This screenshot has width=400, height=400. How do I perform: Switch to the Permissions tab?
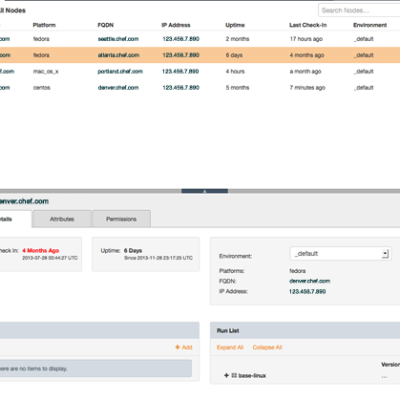pos(121,219)
